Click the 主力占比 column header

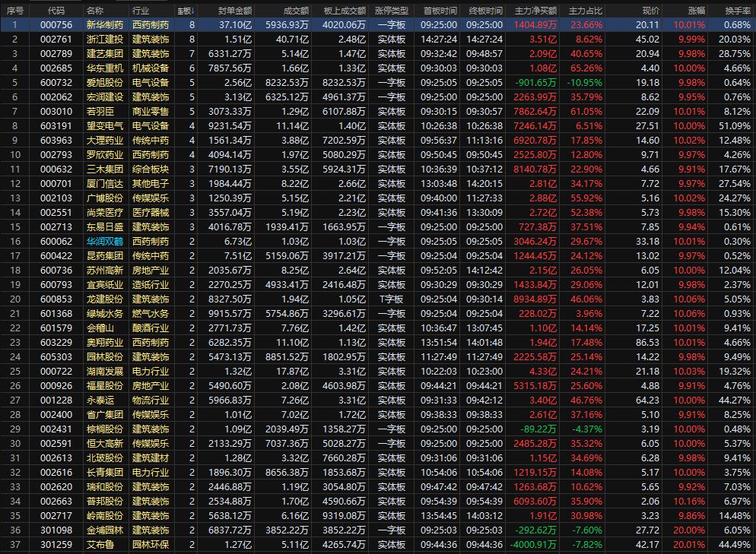point(586,11)
